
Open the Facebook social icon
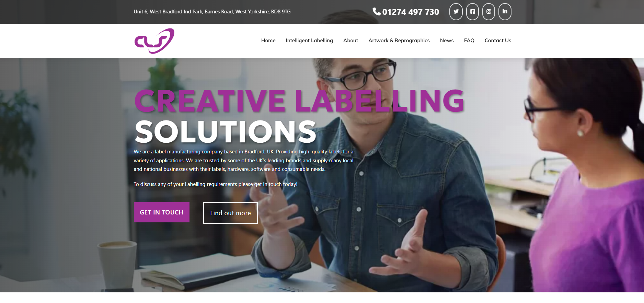tap(472, 12)
